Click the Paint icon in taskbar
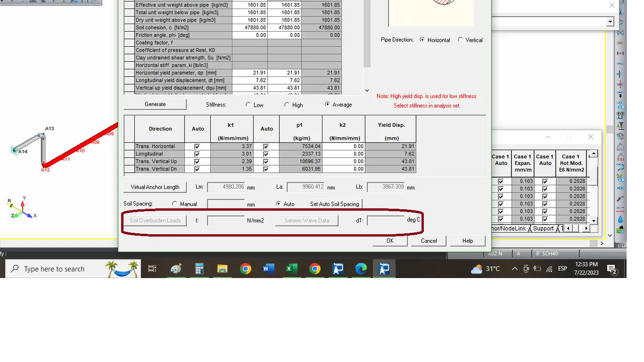Screen dimensions: 644x362 176,269
